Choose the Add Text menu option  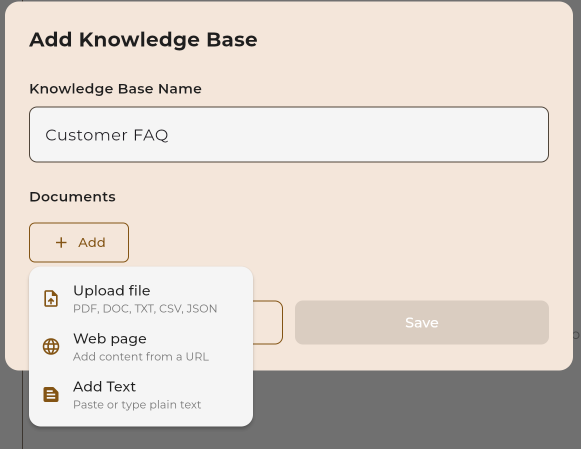141,395
